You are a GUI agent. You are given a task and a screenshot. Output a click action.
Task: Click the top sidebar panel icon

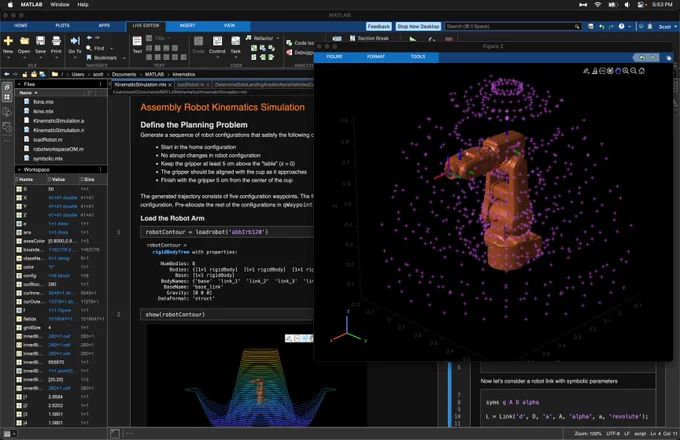[7, 87]
